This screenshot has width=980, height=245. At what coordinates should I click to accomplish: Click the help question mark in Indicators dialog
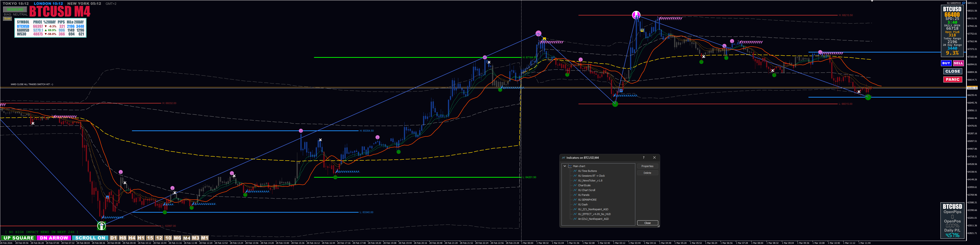point(644,157)
